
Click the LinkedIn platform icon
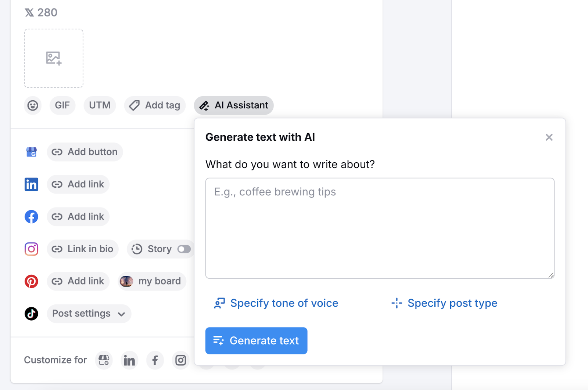tap(31, 184)
